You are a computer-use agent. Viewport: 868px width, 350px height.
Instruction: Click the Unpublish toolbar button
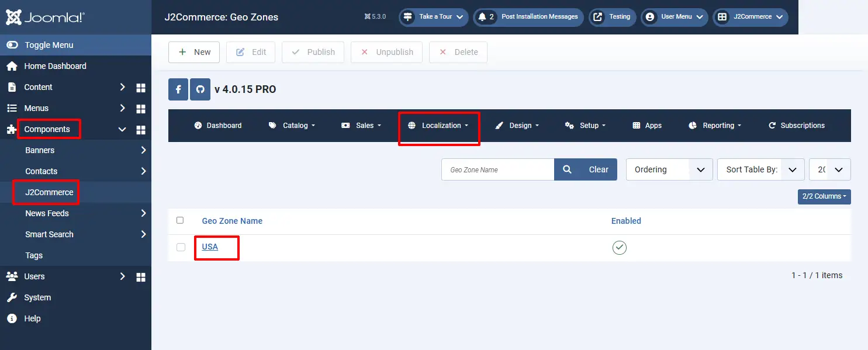[x=386, y=52]
